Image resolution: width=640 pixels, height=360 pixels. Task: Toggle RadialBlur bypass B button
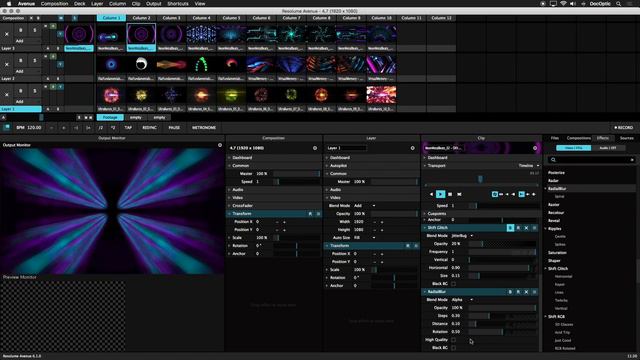click(510, 292)
